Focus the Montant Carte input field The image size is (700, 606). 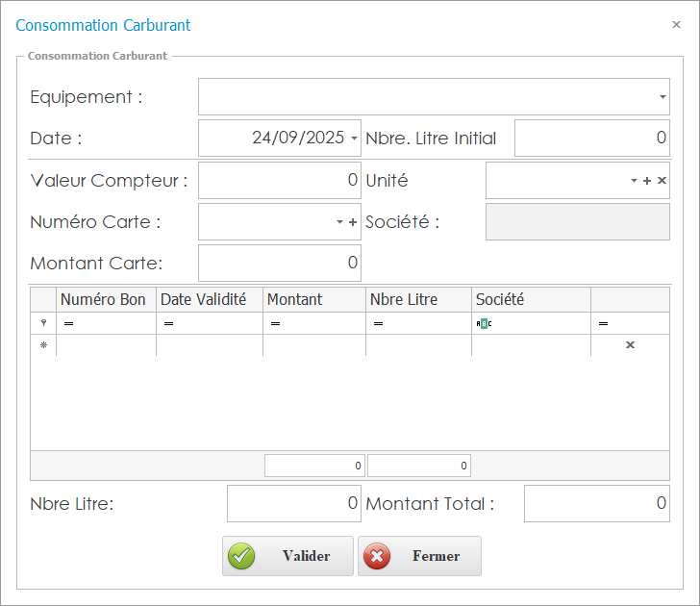[x=279, y=263]
